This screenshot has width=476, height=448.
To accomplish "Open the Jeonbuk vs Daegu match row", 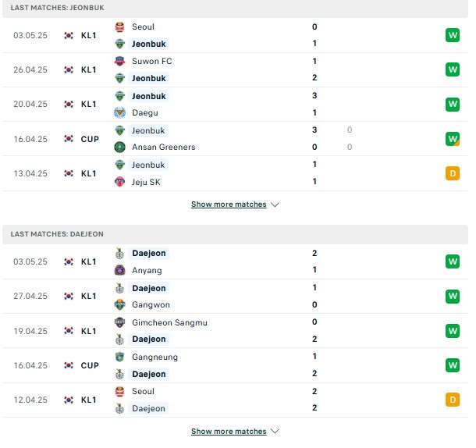I will (x=235, y=105).
